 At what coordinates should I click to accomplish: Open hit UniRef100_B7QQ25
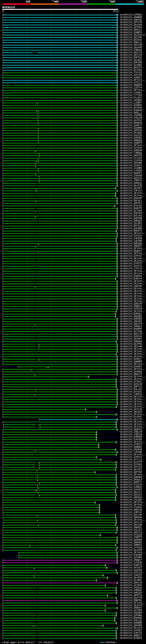(131, 638)
